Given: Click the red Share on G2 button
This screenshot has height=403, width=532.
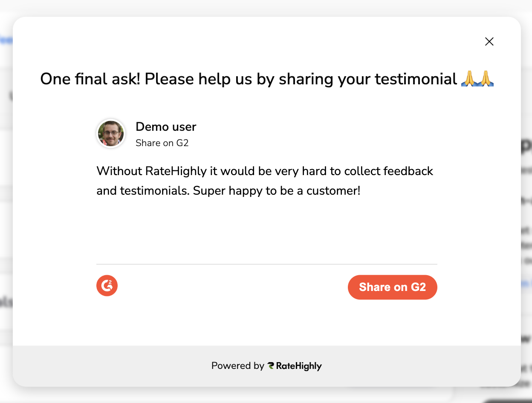Looking at the screenshot, I should (x=392, y=287).
